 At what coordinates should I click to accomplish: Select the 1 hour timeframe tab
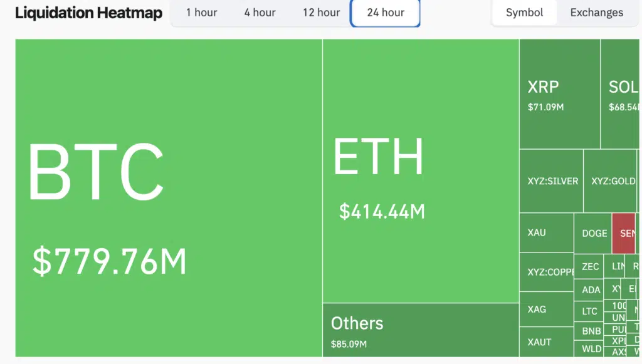[201, 13]
